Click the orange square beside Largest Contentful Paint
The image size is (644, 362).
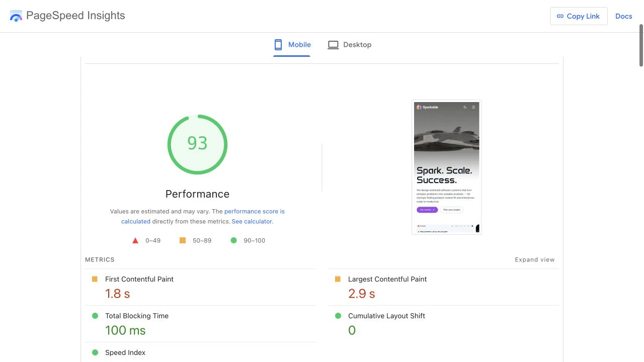click(x=338, y=279)
